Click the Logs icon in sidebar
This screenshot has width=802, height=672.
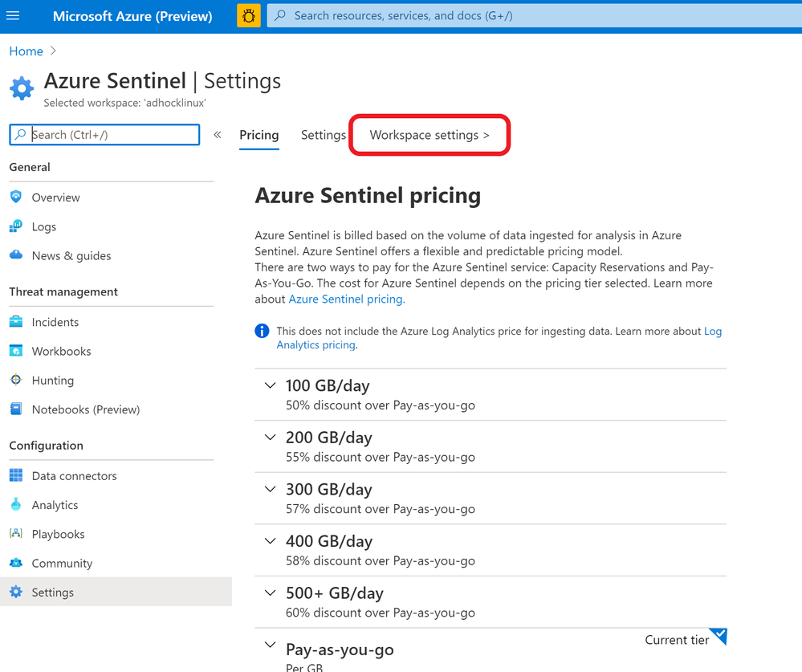coord(16,226)
